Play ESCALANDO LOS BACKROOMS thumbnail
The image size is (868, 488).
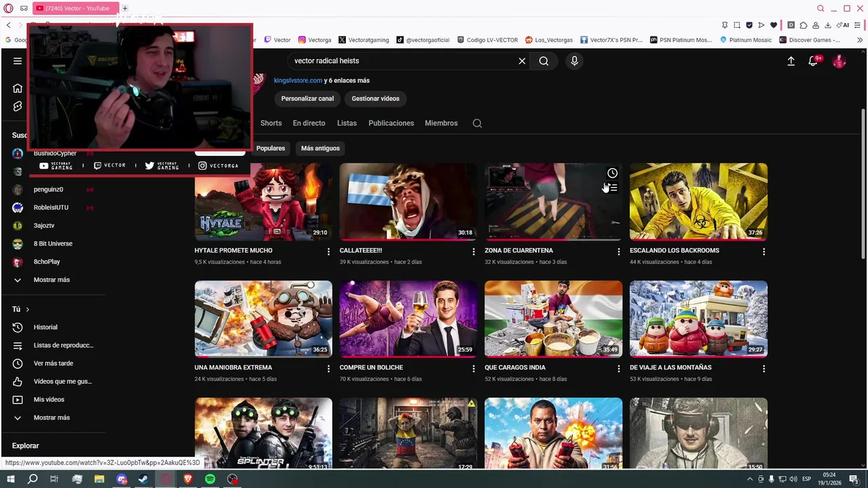tap(698, 201)
